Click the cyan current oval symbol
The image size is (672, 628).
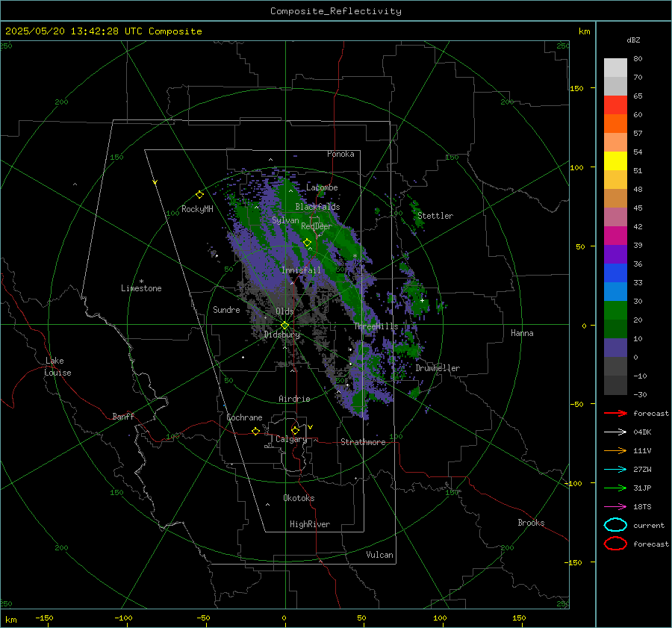point(615,525)
